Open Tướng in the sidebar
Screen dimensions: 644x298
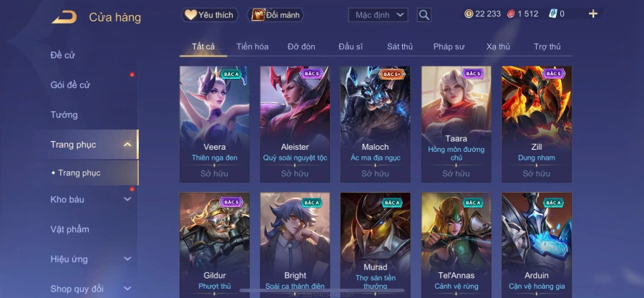[x=64, y=115]
